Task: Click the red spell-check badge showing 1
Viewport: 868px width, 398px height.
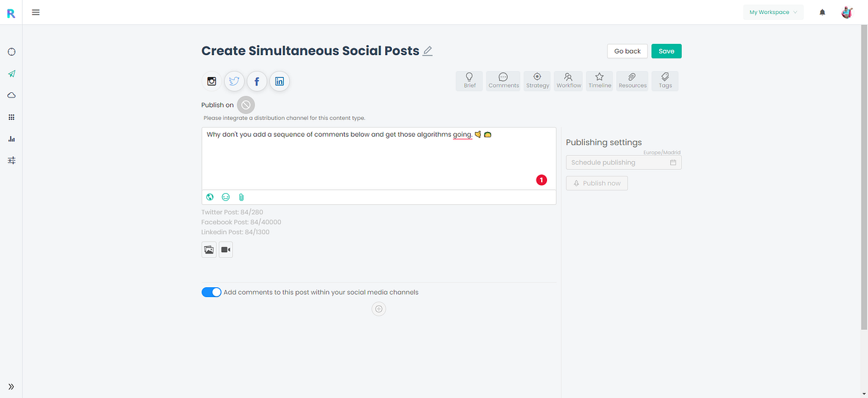Action: tap(542, 180)
